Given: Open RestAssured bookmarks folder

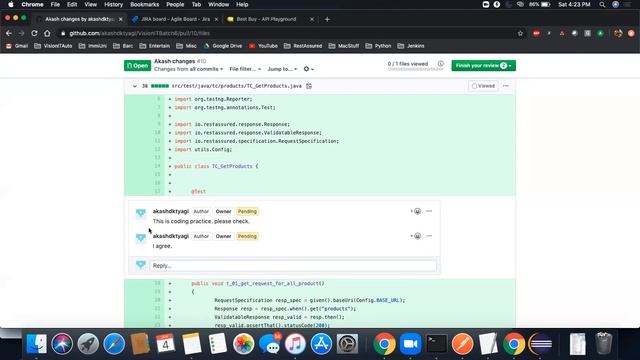Looking at the screenshot, I should [x=303, y=46].
